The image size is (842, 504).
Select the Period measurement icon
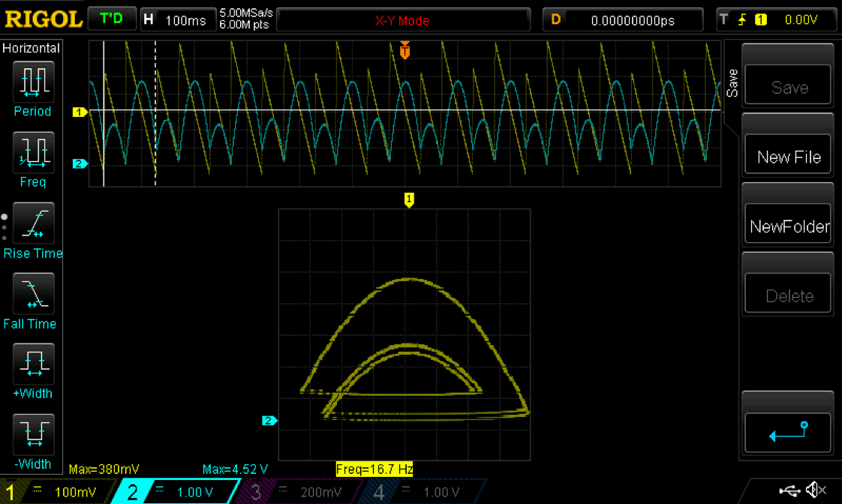(x=33, y=82)
